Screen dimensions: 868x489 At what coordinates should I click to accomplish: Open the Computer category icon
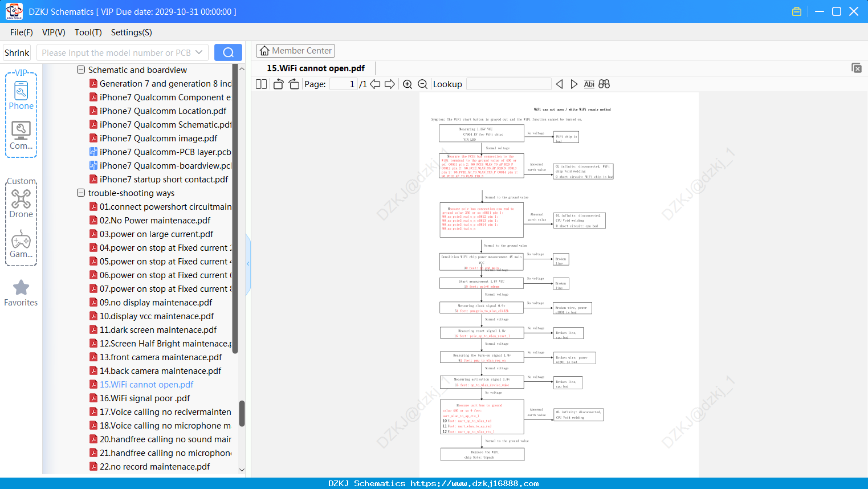[21, 135]
